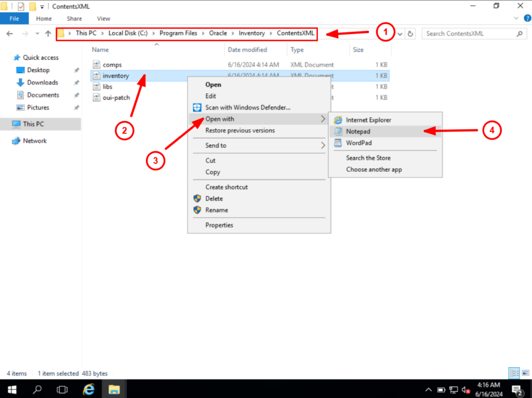This screenshot has height=398, width=532.
Task: Choose Create shortcut in context menu
Action: point(259,187)
